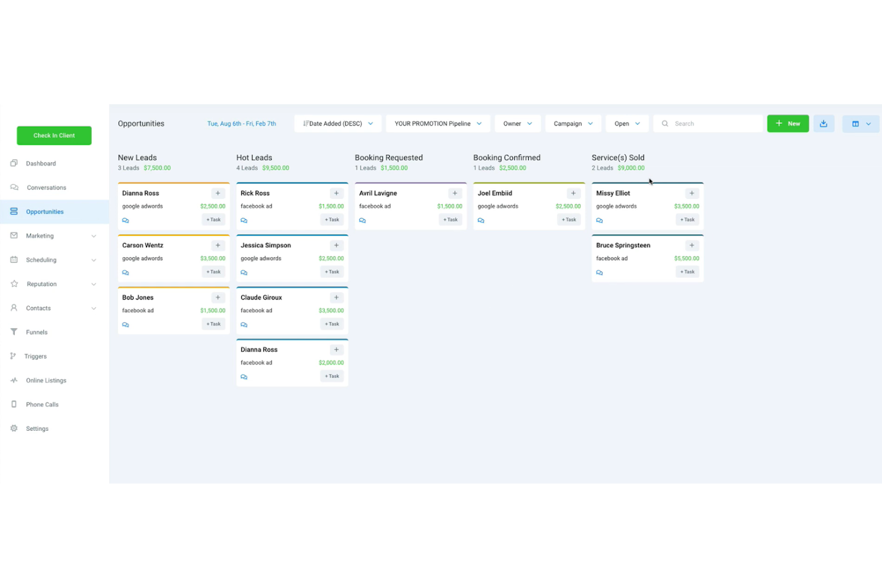Open the Open status dropdown

point(628,123)
